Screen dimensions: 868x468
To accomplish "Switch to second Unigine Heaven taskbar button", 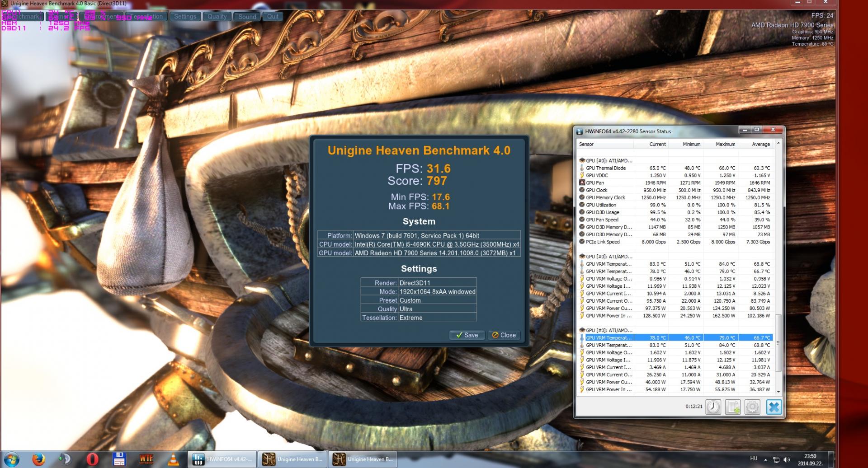I will [x=363, y=459].
